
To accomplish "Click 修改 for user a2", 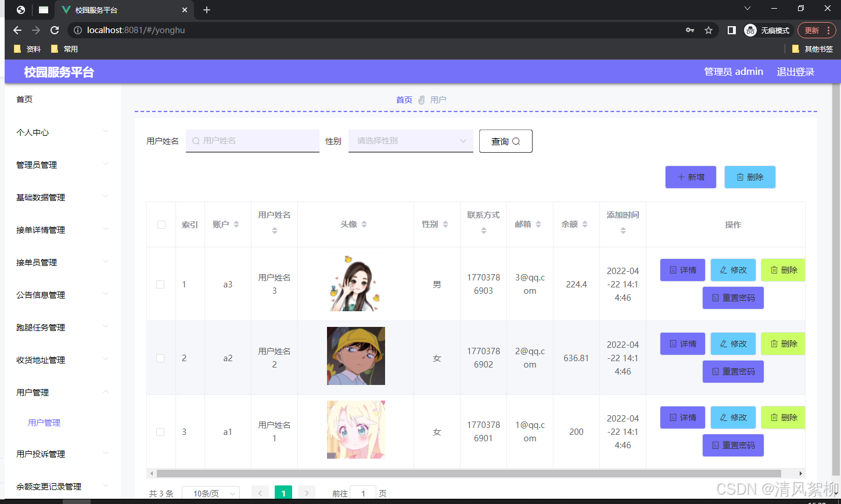I will (x=733, y=344).
